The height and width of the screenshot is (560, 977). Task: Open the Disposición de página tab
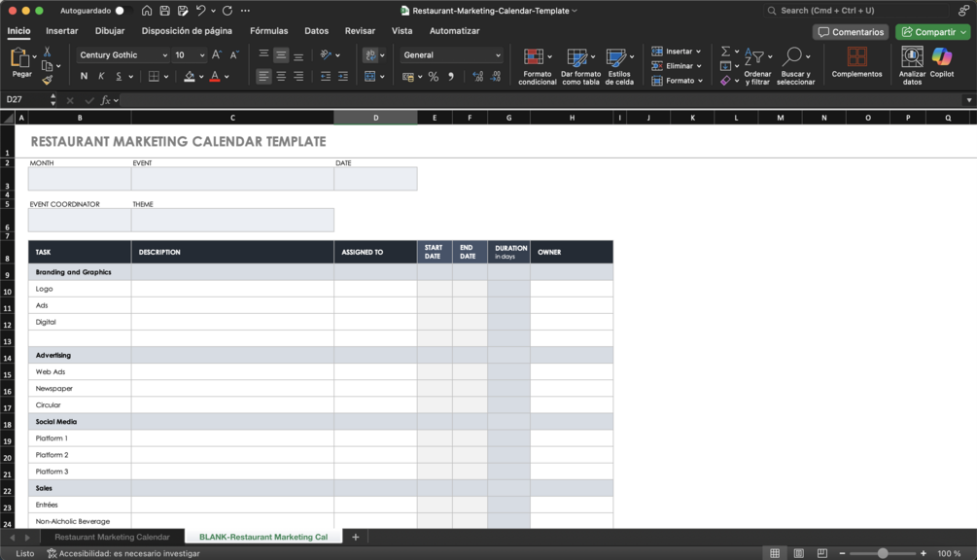coord(187,30)
